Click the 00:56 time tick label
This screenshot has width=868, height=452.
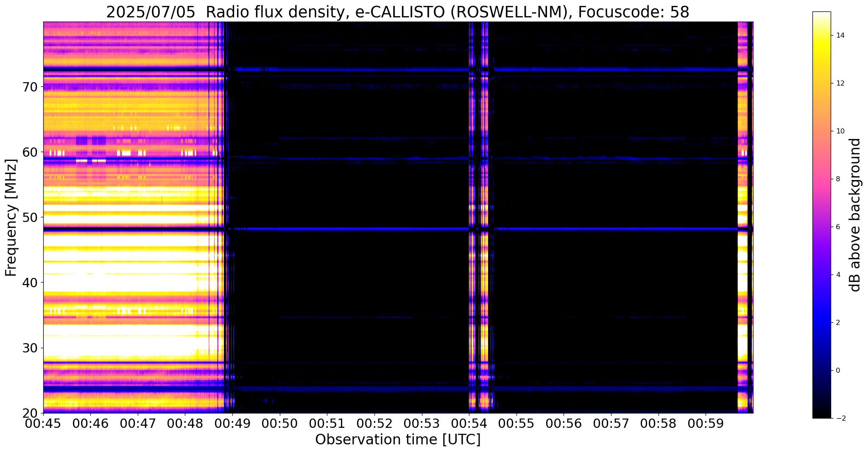pyautogui.click(x=564, y=423)
